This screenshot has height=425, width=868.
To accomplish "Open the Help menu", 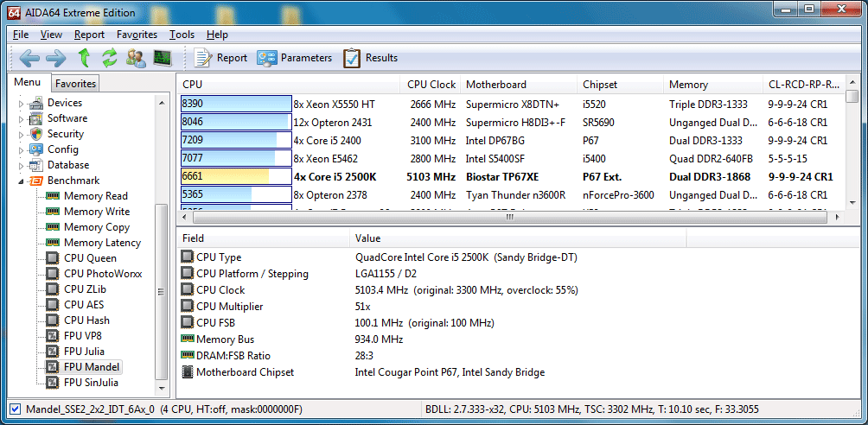I will pos(217,35).
